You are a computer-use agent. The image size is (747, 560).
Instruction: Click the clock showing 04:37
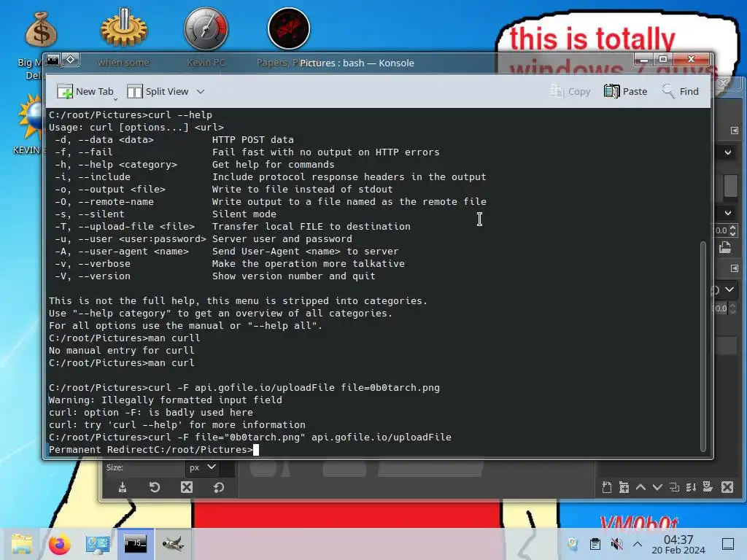coord(678,540)
